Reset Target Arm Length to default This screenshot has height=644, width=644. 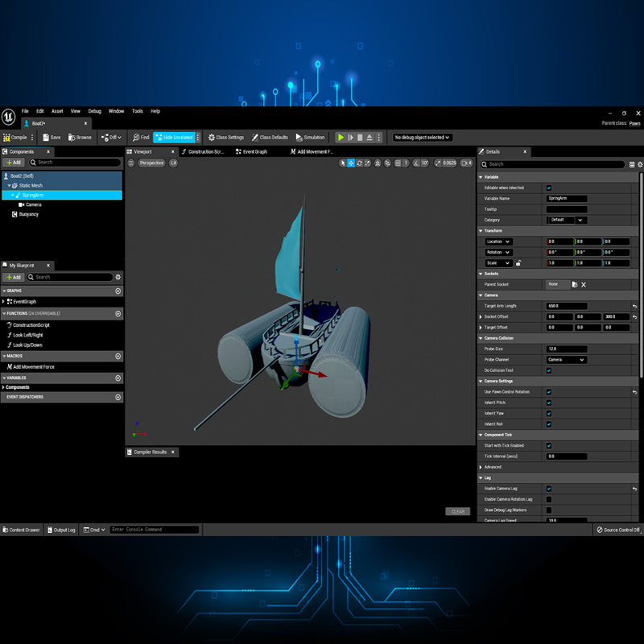(x=634, y=306)
